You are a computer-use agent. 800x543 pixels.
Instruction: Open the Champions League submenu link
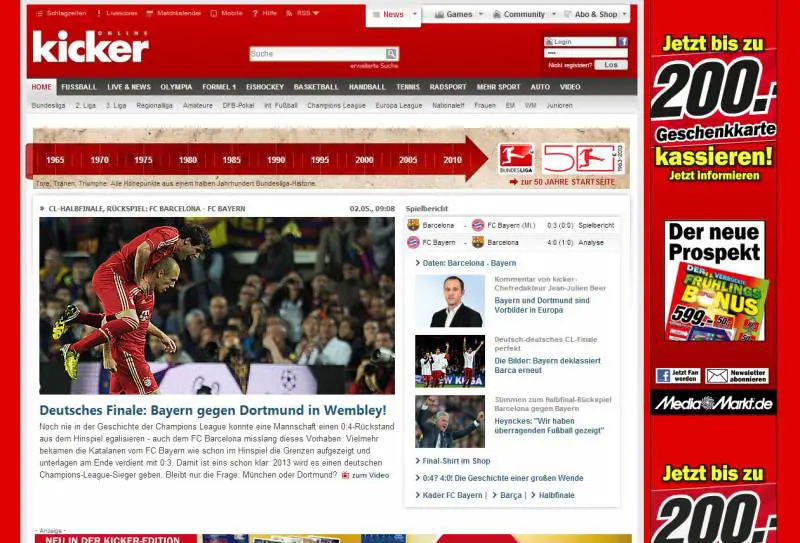[x=336, y=106]
